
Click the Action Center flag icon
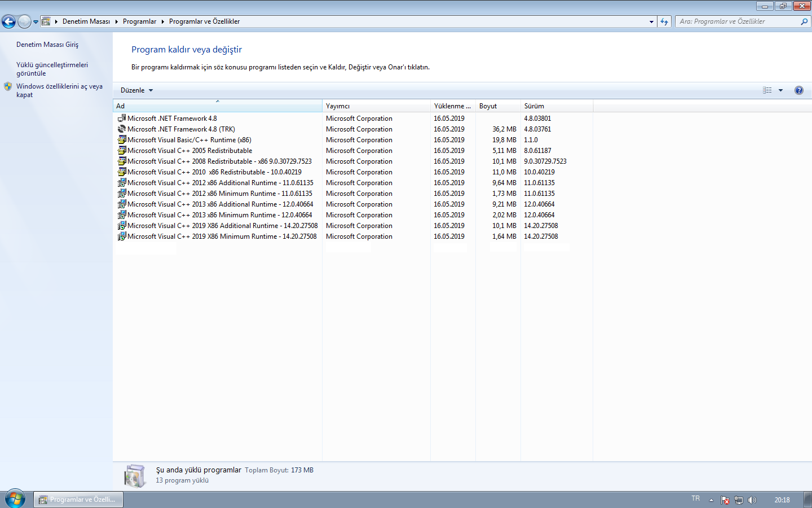(725, 500)
